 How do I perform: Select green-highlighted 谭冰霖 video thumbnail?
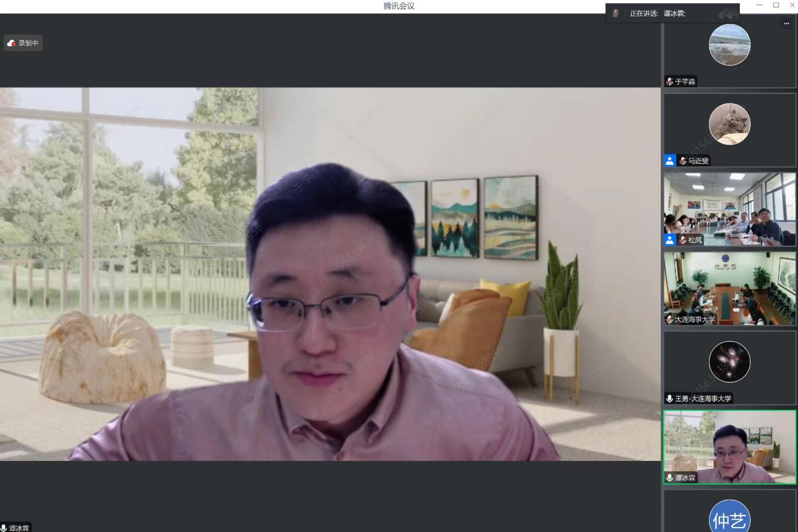(729, 446)
